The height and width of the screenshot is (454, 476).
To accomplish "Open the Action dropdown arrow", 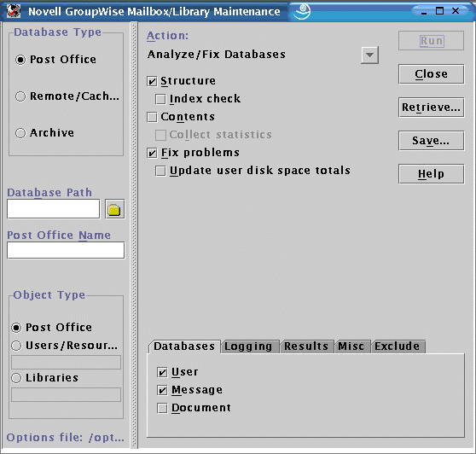I will (x=369, y=55).
